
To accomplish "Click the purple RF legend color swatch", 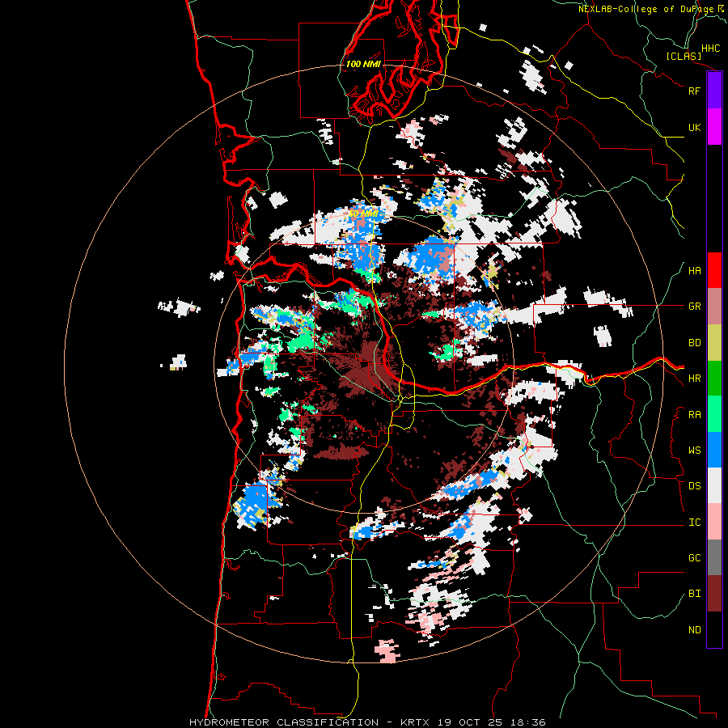I will (x=714, y=91).
